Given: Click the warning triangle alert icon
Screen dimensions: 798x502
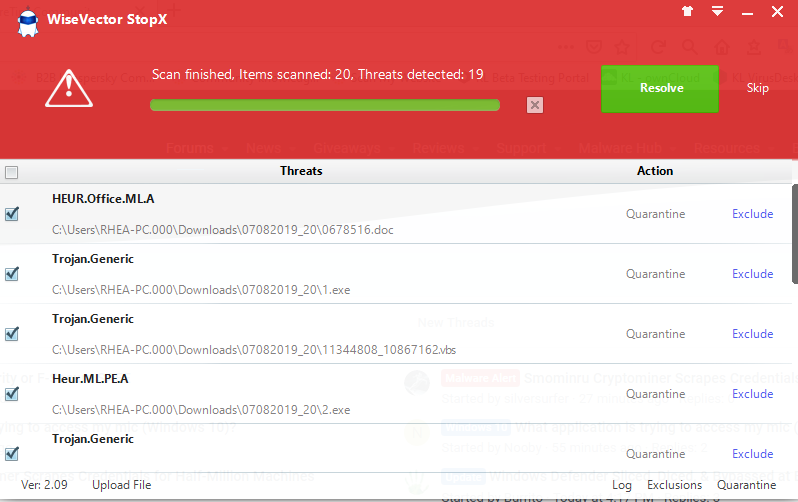Looking at the screenshot, I should click(x=69, y=89).
